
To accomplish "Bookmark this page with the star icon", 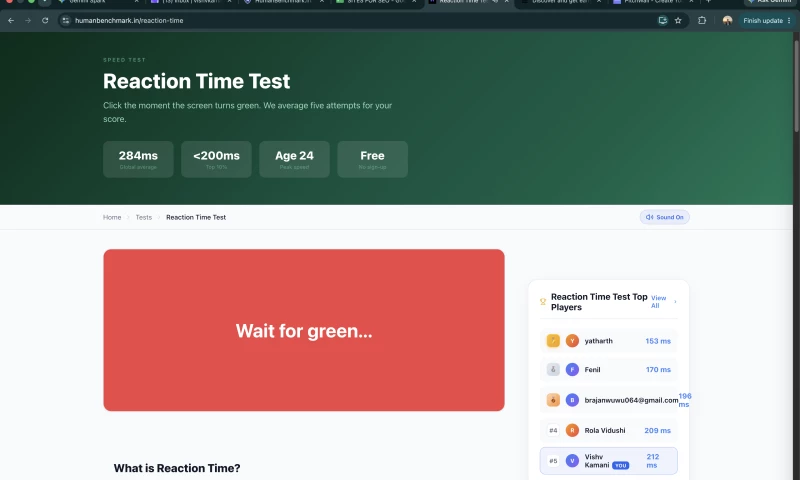I will pos(678,20).
